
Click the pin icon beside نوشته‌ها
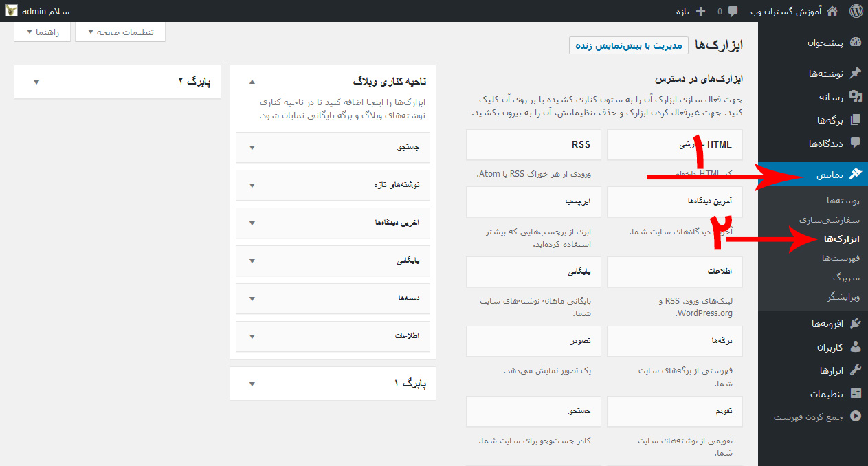coord(856,74)
